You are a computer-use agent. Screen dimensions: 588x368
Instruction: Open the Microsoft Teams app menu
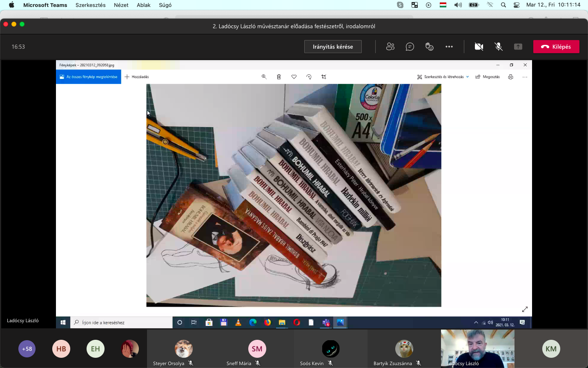click(x=45, y=5)
